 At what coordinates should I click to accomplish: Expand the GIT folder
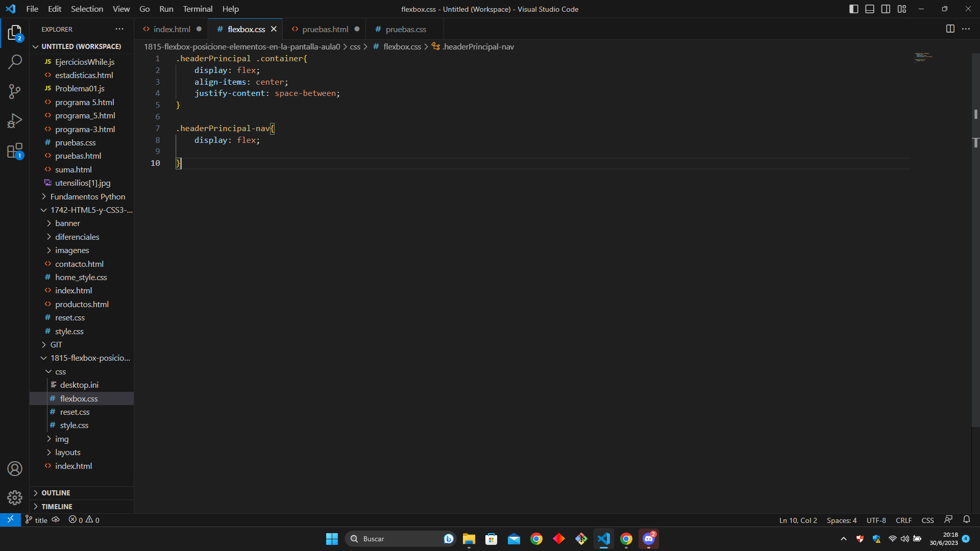point(82,344)
